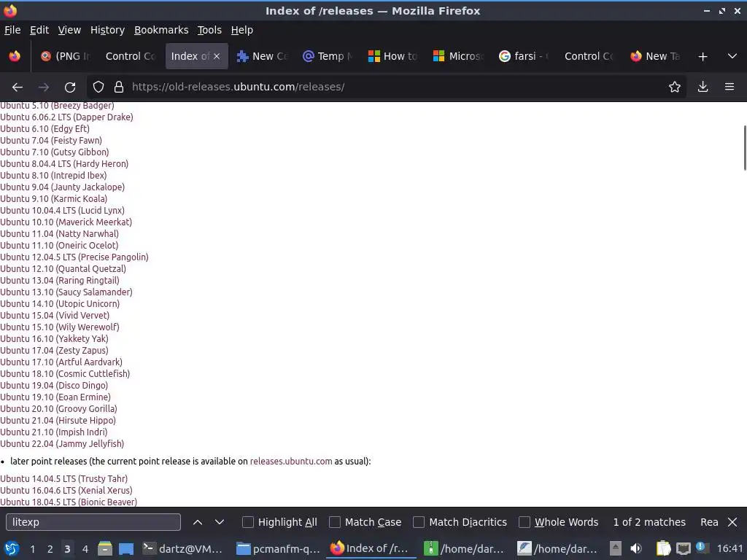Expand the list all tabs dropdown

(732, 56)
